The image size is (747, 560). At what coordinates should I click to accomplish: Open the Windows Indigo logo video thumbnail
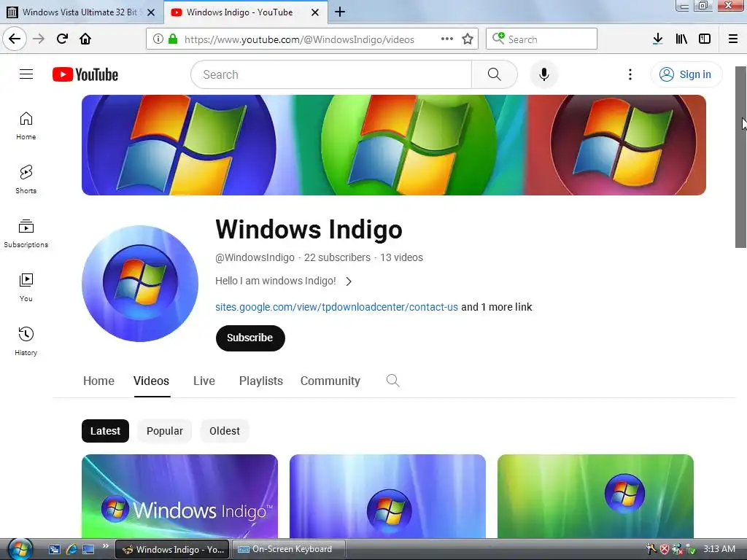pos(179,496)
